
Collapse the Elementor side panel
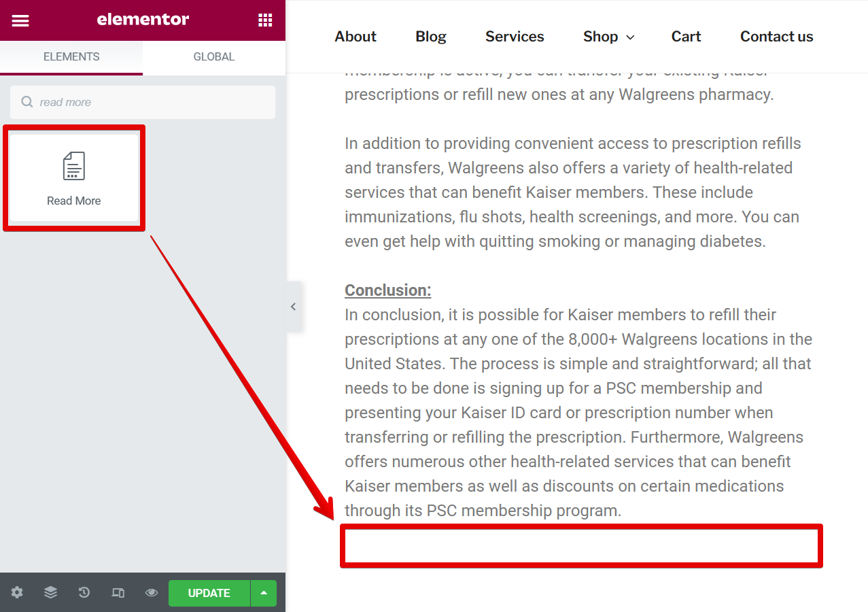click(x=293, y=307)
